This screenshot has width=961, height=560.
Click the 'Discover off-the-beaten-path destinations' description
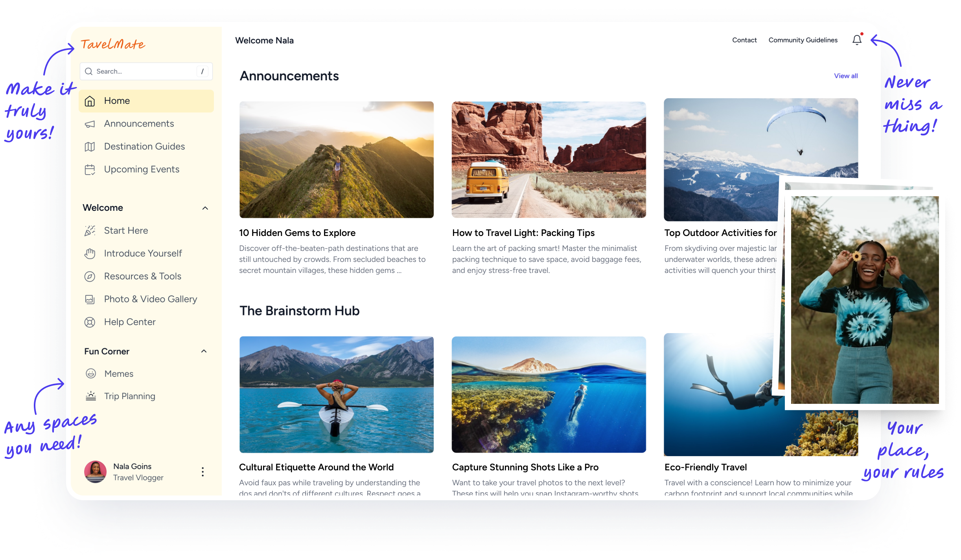coord(332,259)
